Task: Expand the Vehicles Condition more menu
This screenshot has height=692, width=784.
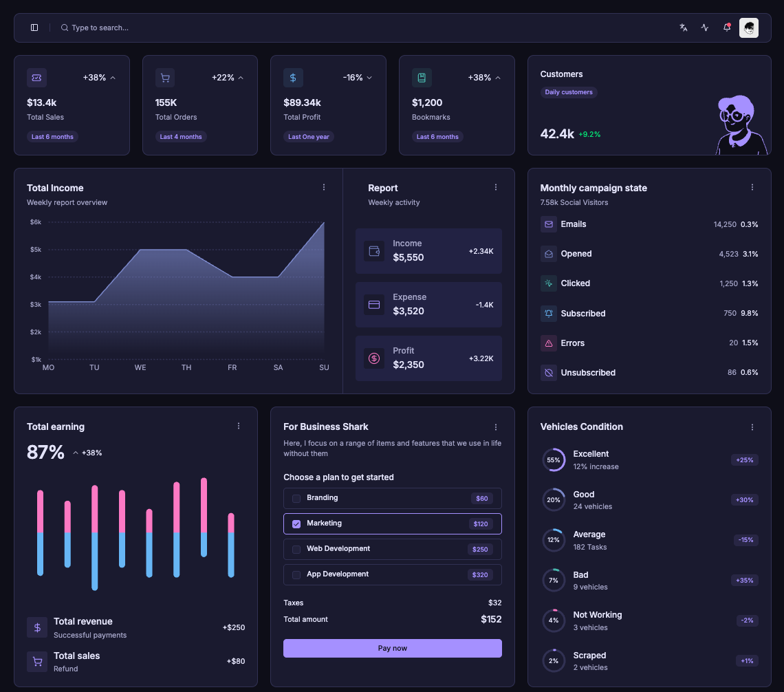Action: tap(752, 426)
